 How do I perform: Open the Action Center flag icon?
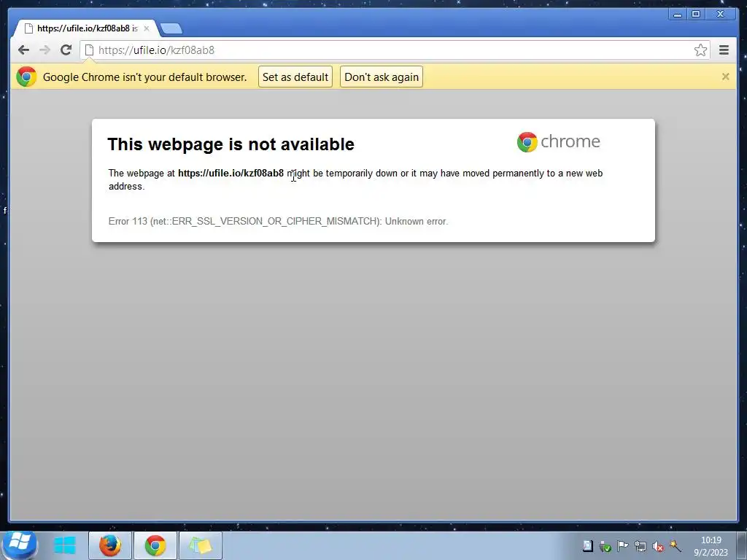pos(623,546)
